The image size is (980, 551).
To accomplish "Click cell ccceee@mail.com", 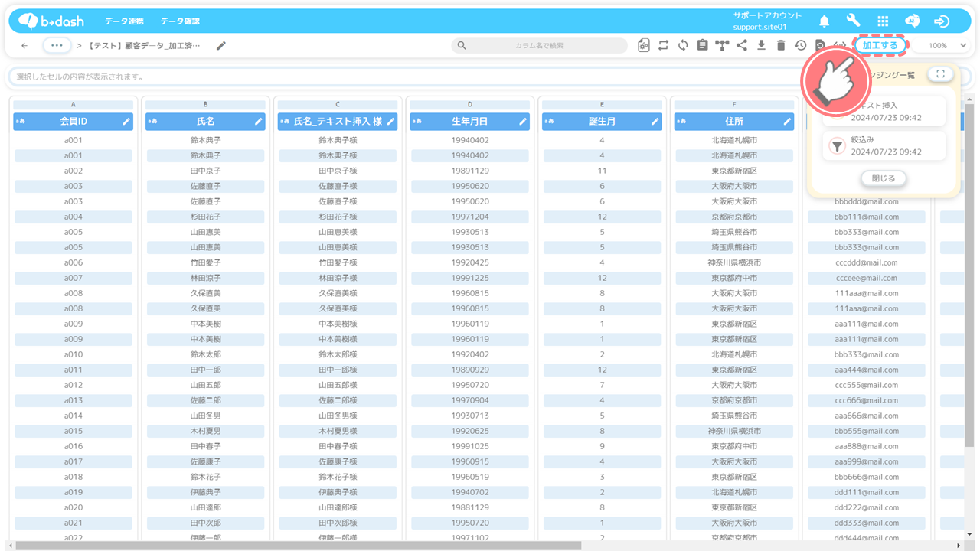I will click(867, 278).
